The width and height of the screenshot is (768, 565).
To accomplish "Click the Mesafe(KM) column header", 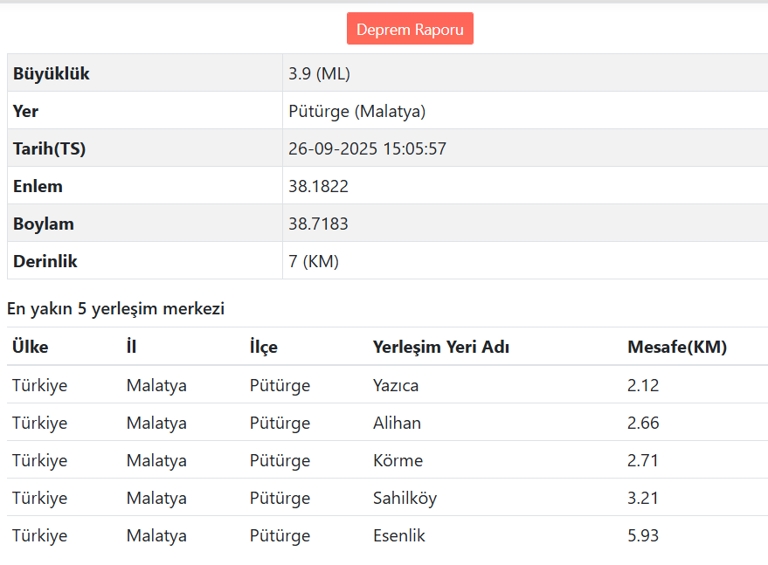I will (677, 347).
